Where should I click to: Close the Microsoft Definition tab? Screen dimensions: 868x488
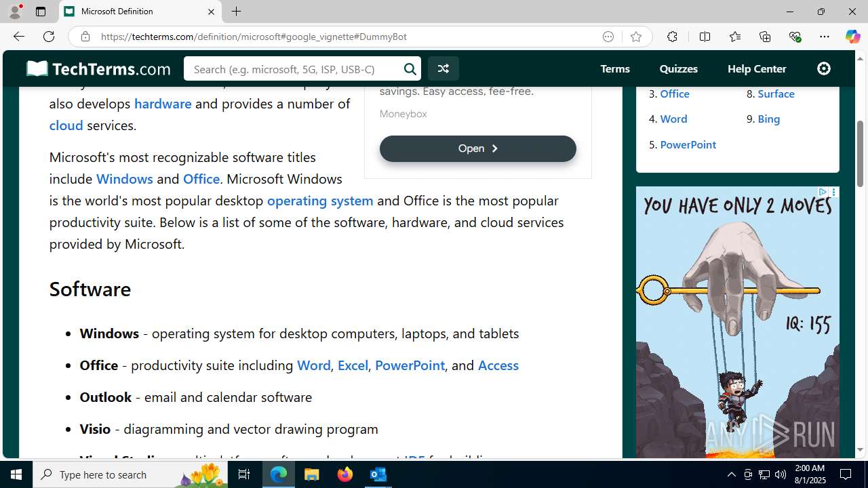point(211,12)
